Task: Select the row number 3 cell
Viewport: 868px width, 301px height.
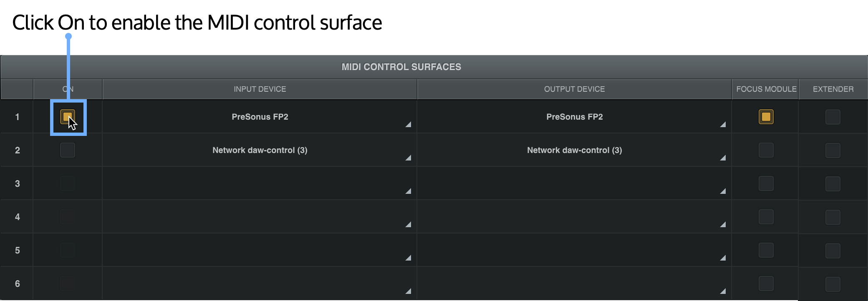Action: [x=17, y=183]
